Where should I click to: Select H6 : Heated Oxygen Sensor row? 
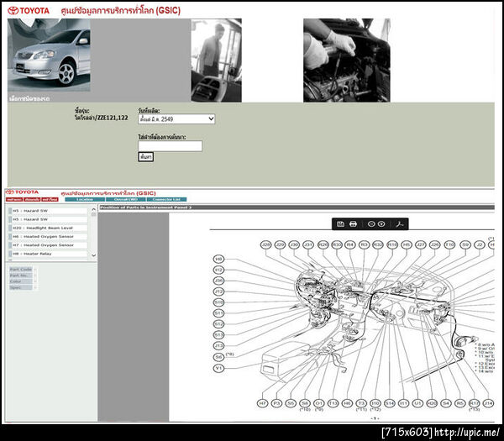point(48,237)
